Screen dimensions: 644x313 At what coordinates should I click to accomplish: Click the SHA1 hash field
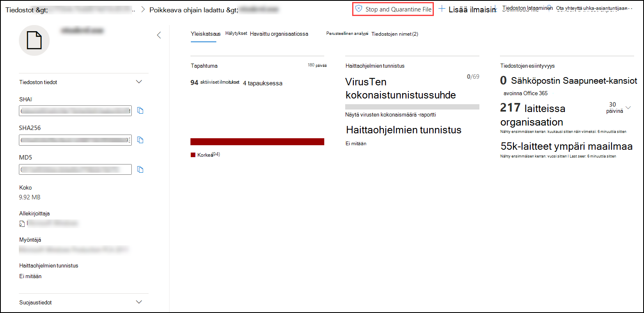click(x=75, y=111)
